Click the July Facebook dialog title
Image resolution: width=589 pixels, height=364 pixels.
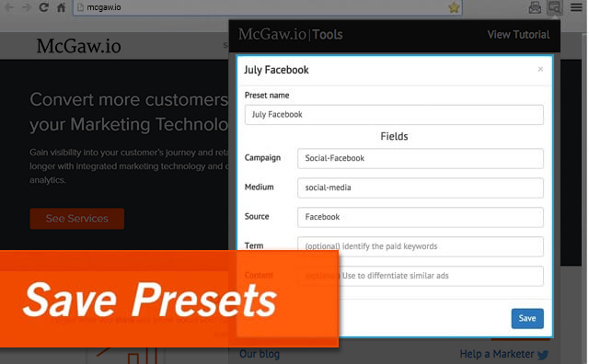coord(276,70)
